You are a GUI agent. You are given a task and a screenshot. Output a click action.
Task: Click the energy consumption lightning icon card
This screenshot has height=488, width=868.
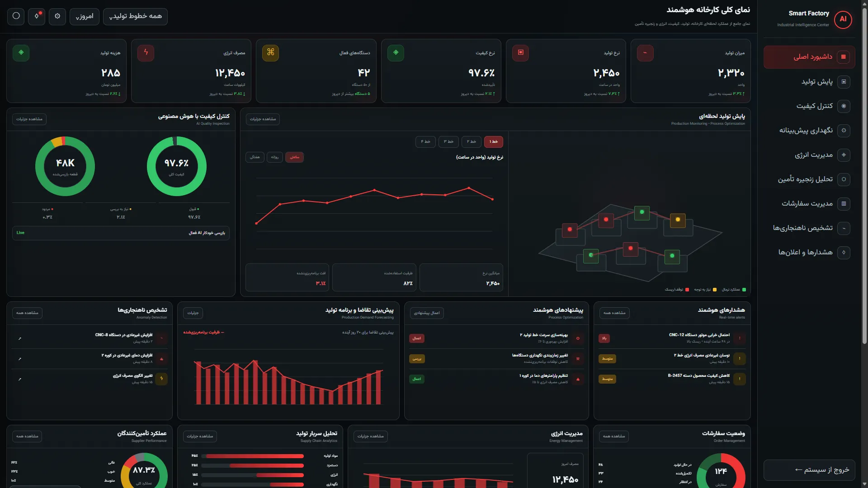tap(146, 52)
